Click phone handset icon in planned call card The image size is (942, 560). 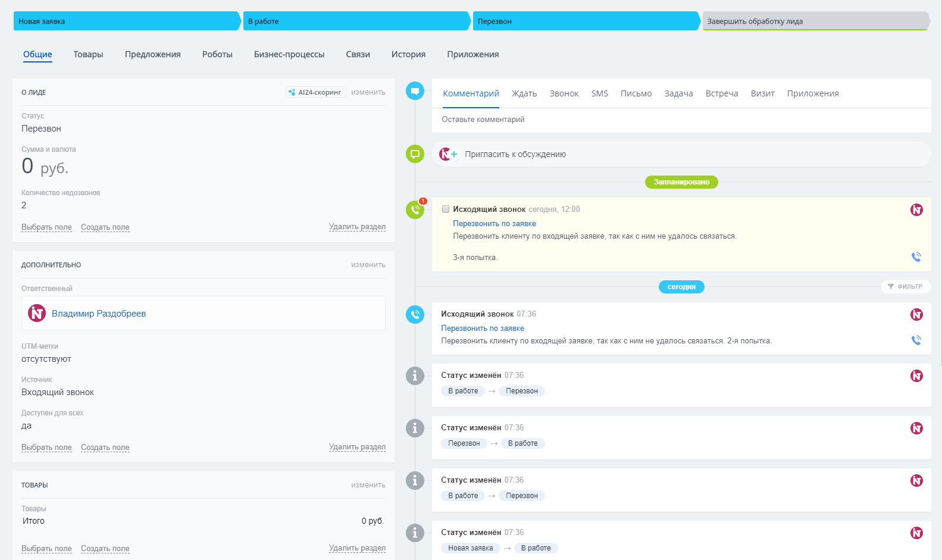(x=916, y=257)
